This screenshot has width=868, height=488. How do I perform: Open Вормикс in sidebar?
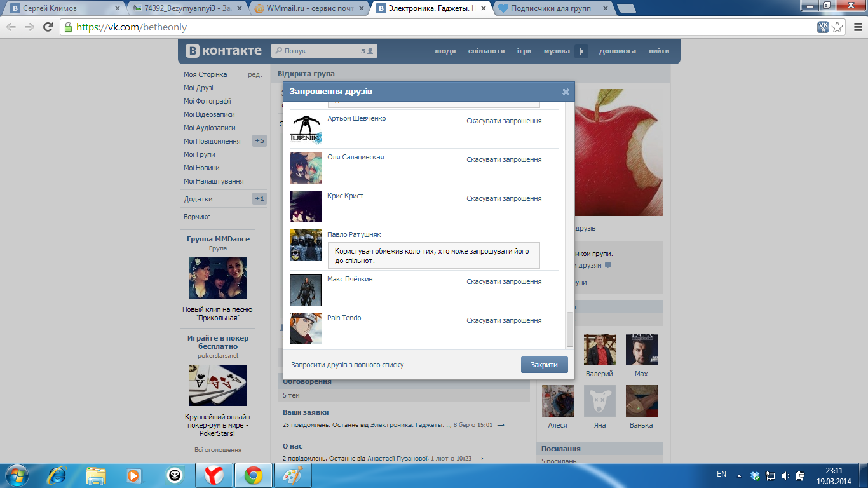point(197,217)
